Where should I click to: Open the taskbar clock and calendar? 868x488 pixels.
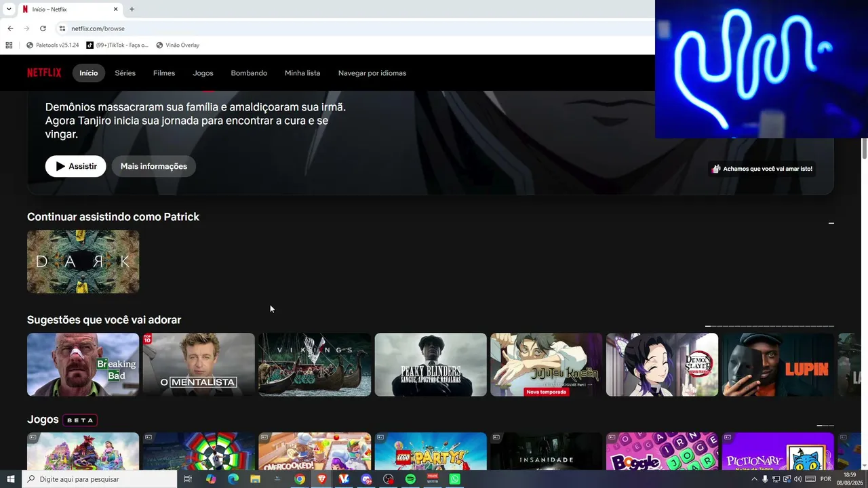(x=850, y=479)
